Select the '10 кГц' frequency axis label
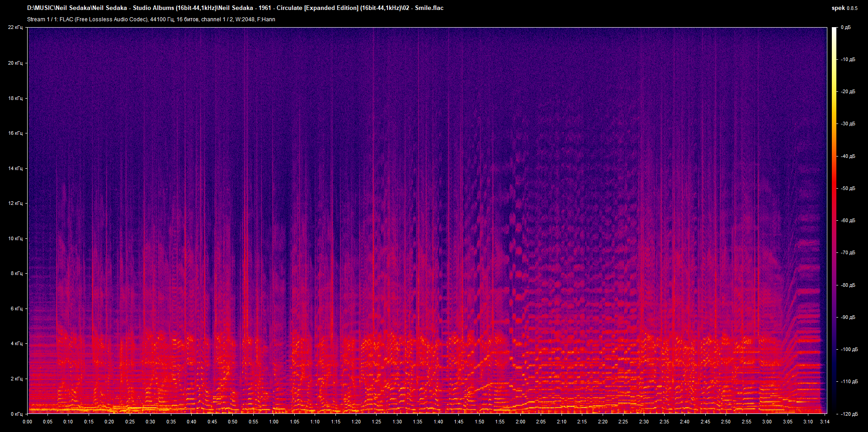Viewport: 868px width, 432px height. click(x=15, y=238)
